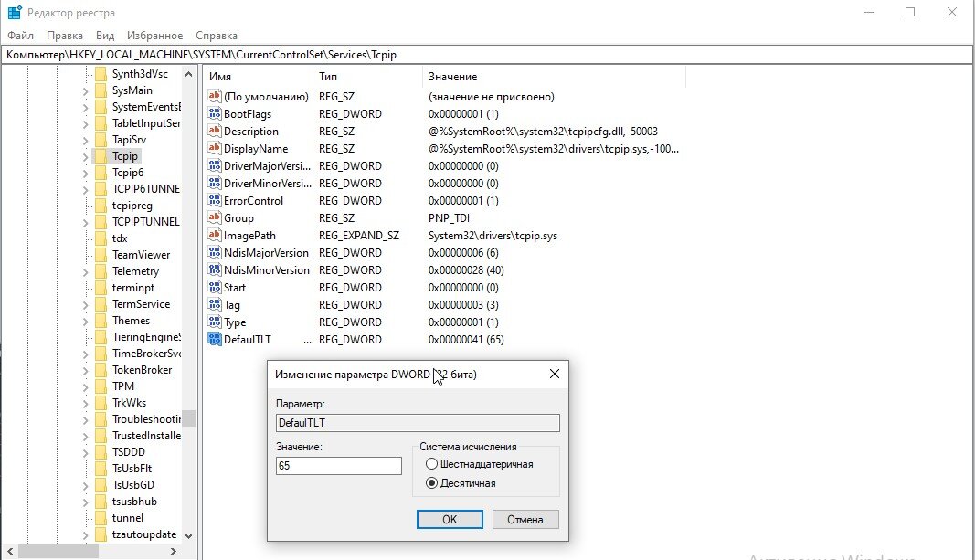Click the SysMain folder icon
Screen dimensions: 975x560
pyautogui.click(x=101, y=90)
